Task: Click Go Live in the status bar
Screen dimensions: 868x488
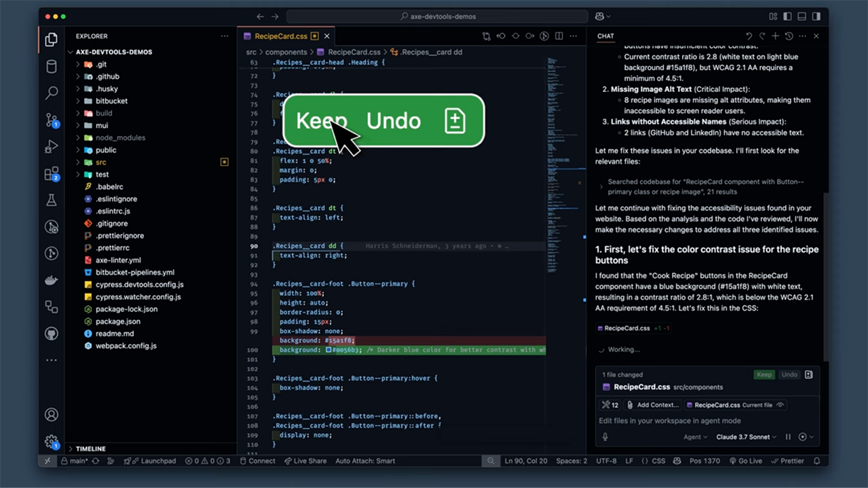Action: (x=746, y=460)
